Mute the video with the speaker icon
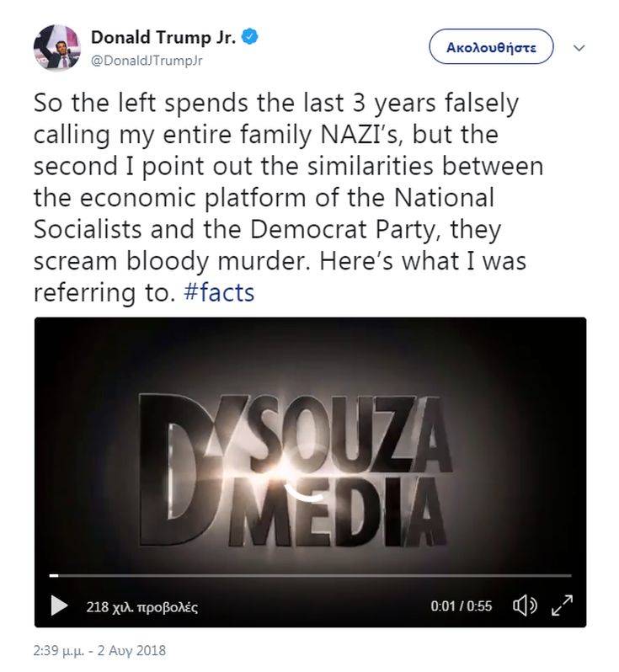This screenshot has height=672, width=619. tap(525, 605)
